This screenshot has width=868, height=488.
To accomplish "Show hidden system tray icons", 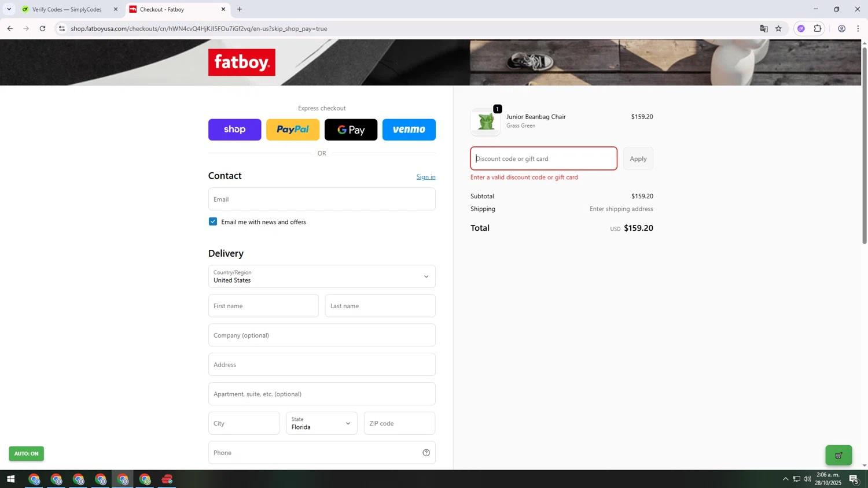I will [x=785, y=479].
